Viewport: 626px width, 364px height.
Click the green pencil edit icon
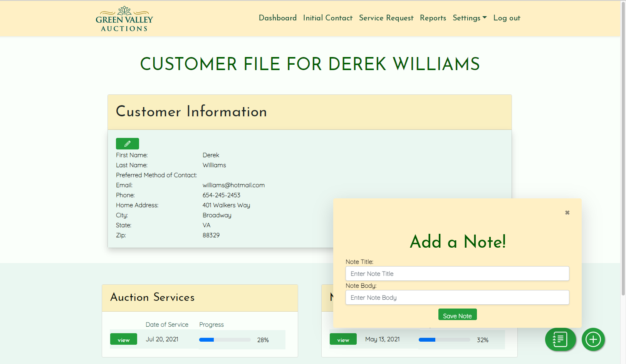[127, 144]
